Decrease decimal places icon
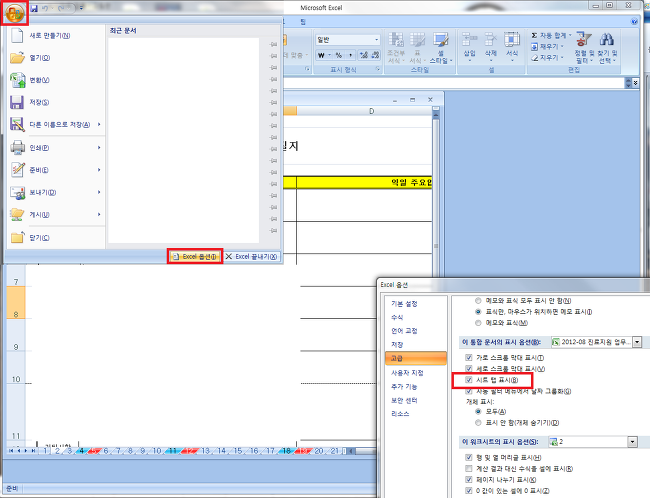The width and height of the screenshot is (650, 498). point(375,55)
